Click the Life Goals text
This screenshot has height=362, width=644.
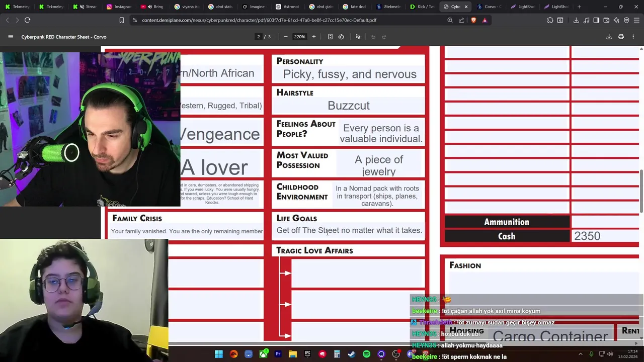tap(349, 230)
